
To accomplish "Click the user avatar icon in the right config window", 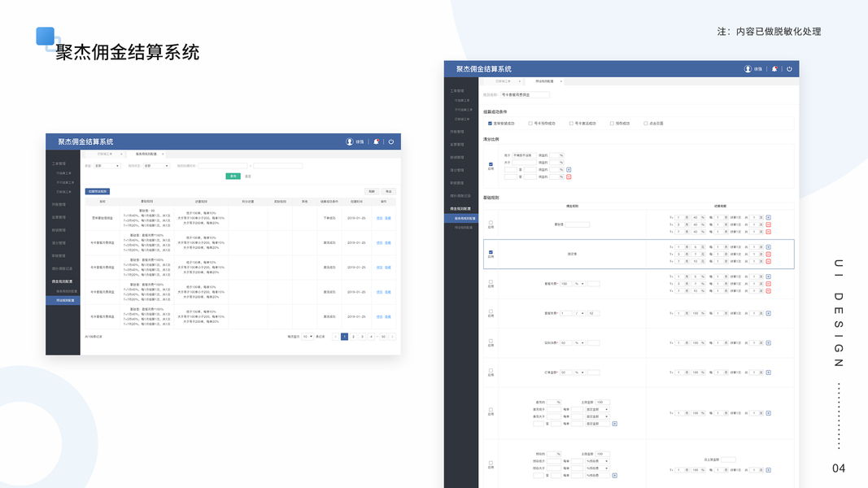I will pos(748,69).
